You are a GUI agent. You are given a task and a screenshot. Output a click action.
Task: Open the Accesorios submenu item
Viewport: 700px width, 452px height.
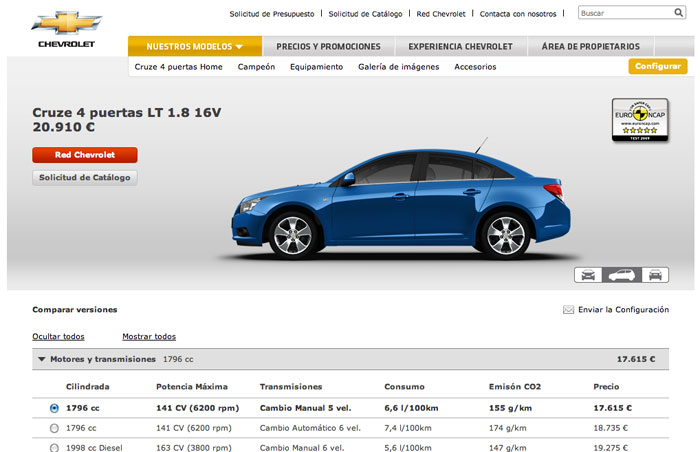coord(475,67)
